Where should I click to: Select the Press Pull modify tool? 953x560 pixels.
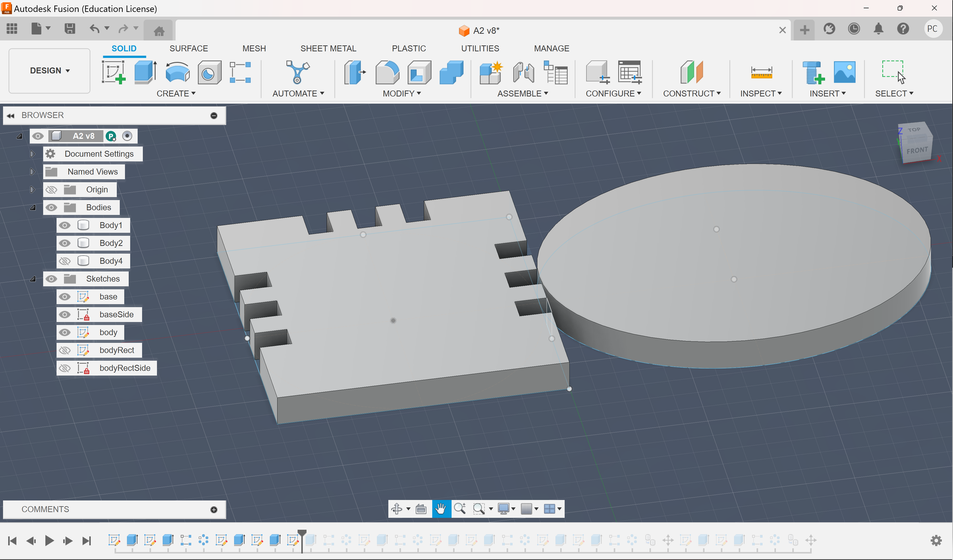coord(355,72)
